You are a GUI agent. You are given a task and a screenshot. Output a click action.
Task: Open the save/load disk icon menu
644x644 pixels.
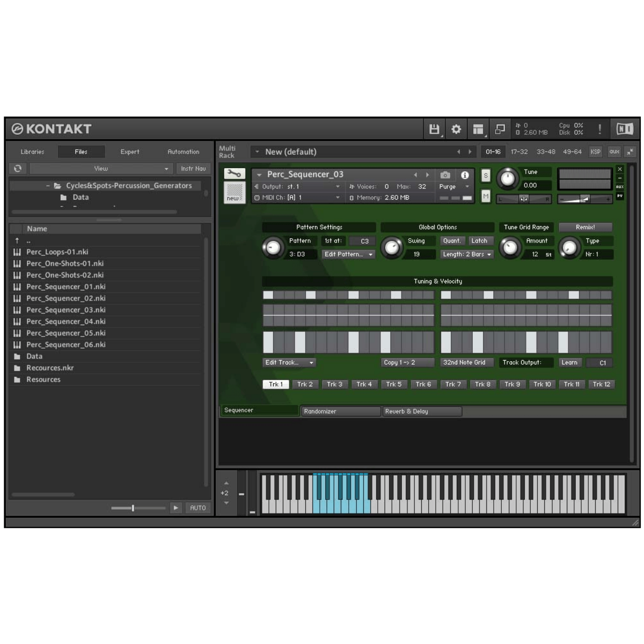(435, 129)
